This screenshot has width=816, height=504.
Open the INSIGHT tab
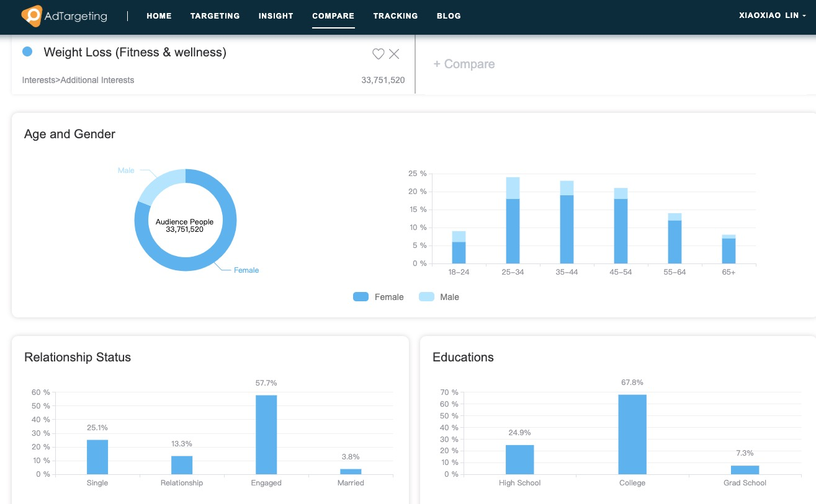(276, 16)
